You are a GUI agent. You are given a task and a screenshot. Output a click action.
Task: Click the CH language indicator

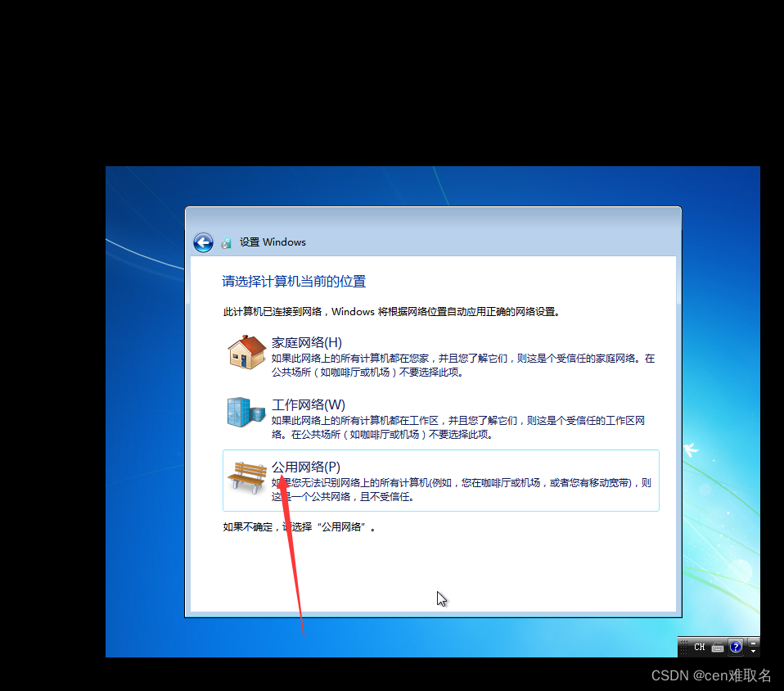pyautogui.click(x=699, y=647)
